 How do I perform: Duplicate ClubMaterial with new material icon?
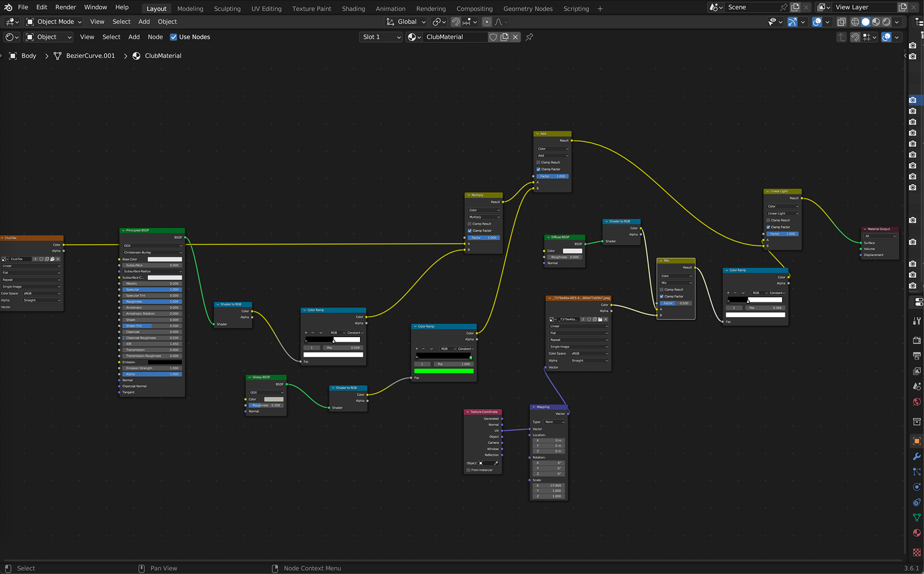[504, 37]
